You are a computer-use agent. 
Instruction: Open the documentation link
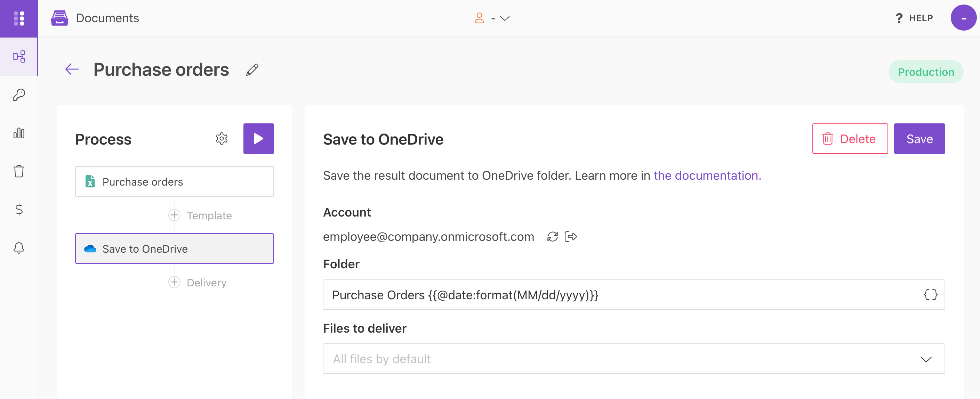click(707, 176)
